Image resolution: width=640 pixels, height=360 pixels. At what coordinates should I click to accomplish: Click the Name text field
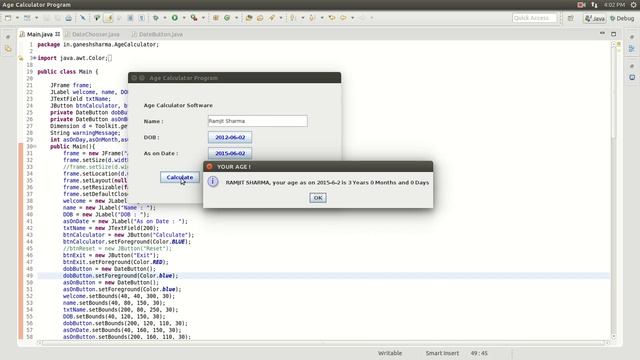pos(258,121)
